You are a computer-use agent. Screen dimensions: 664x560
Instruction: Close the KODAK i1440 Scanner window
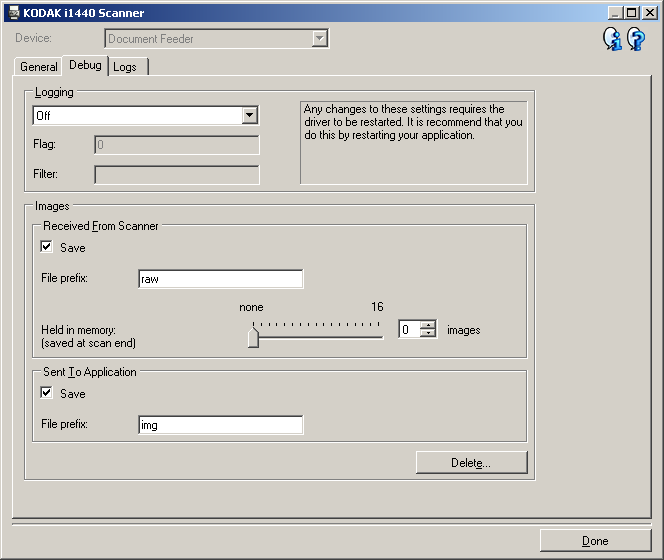[x=650, y=13]
